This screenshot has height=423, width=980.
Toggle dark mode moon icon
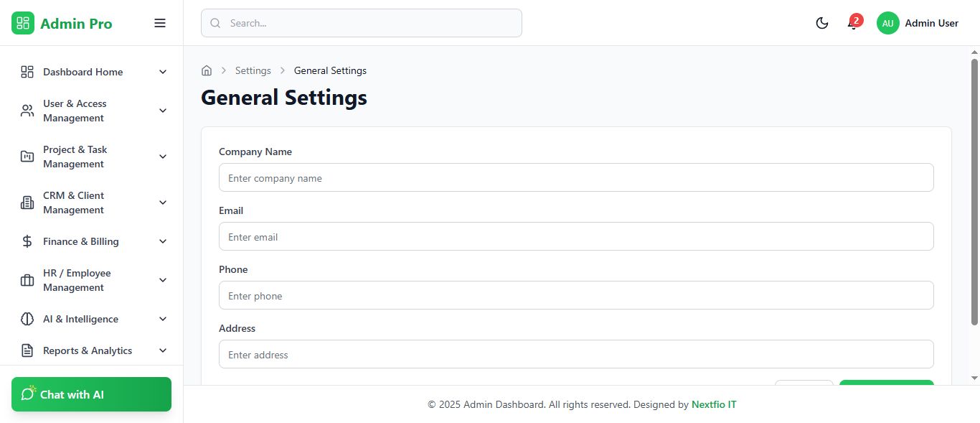[x=822, y=23]
